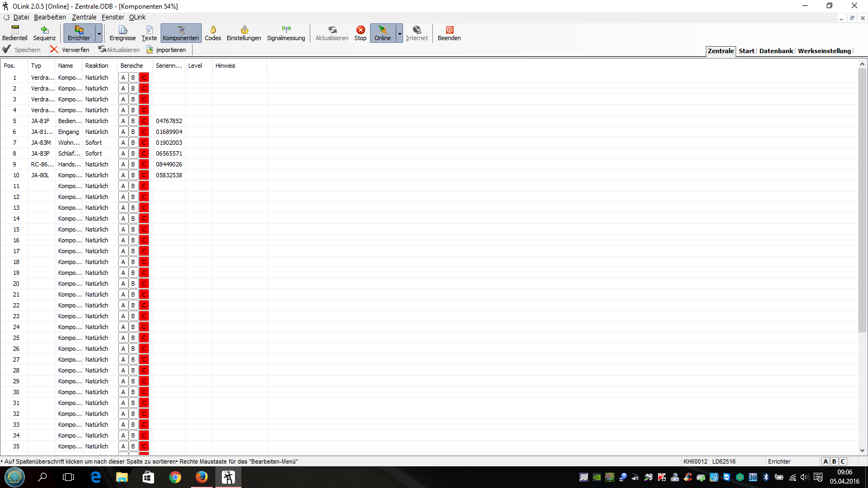Toggle area B for row 5

(133, 121)
